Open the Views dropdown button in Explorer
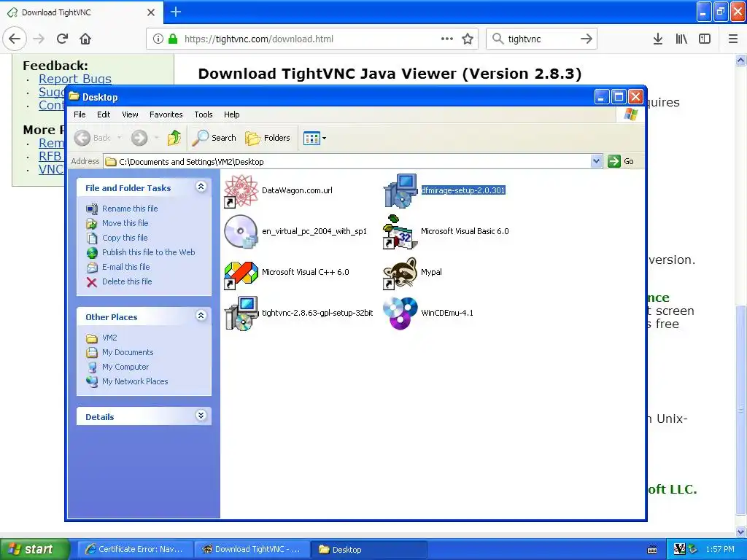This screenshot has height=560, width=747. coord(315,138)
